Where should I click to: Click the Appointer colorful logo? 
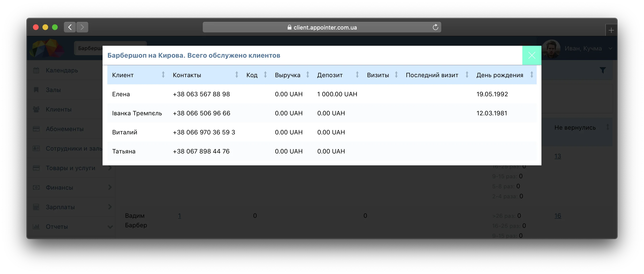(x=47, y=48)
